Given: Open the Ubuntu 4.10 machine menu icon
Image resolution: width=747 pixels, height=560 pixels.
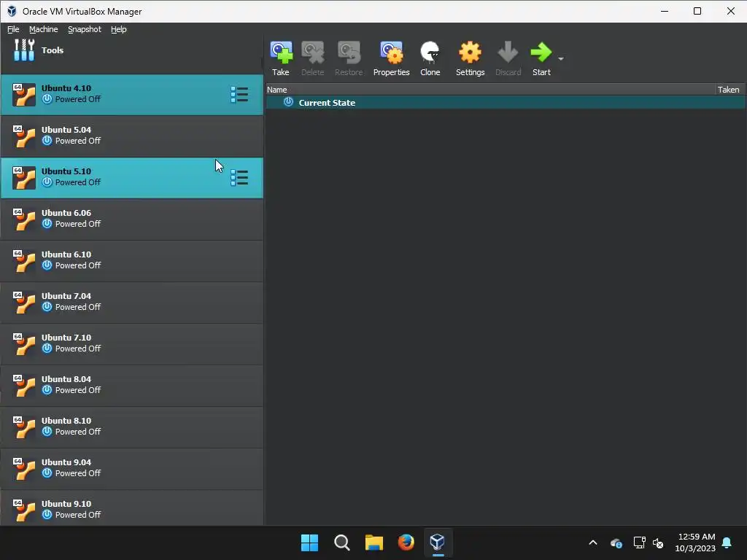Looking at the screenshot, I should (239, 94).
